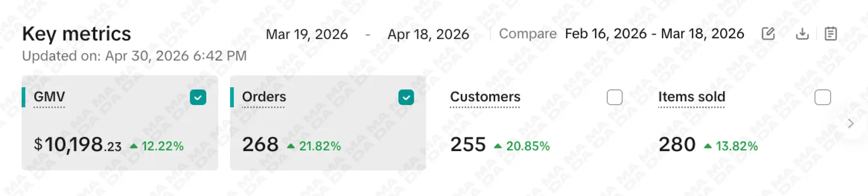Open the clipboard report icon
This screenshot has width=868, height=196.
point(830,34)
